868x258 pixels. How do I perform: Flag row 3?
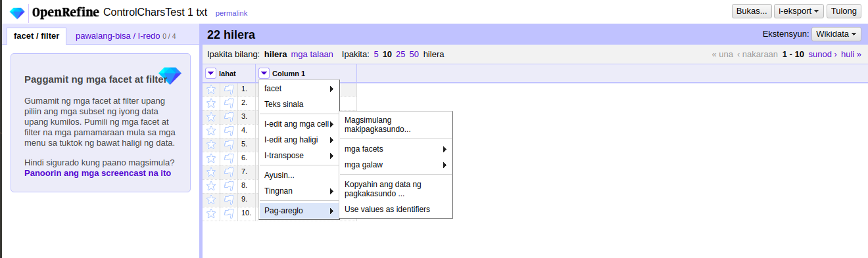[x=229, y=117]
